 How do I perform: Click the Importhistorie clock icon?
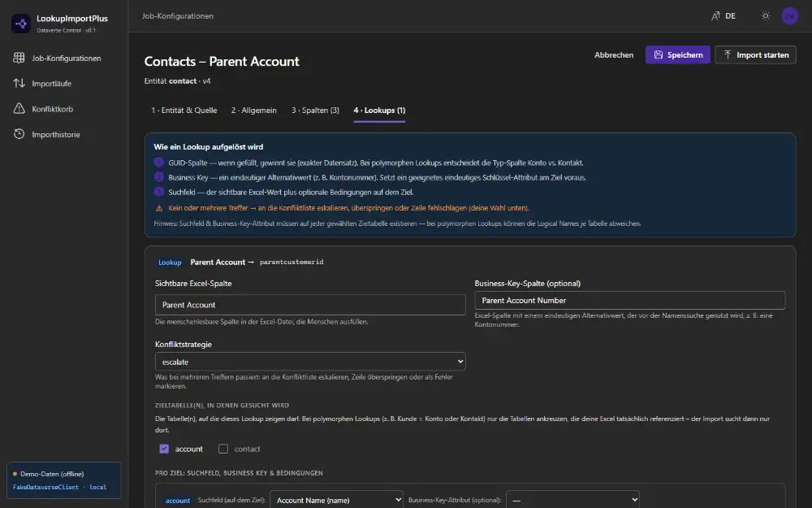click(19, 134)
